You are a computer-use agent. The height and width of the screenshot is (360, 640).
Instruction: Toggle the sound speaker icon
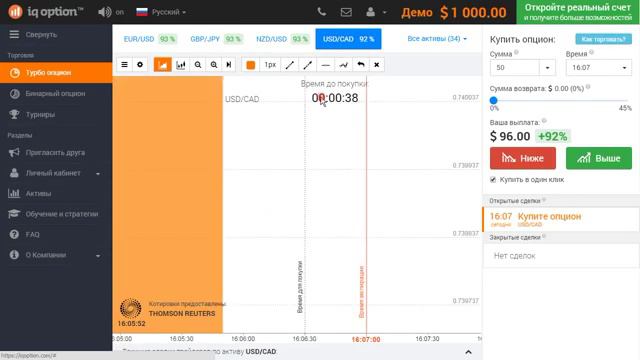click(105, 12)
